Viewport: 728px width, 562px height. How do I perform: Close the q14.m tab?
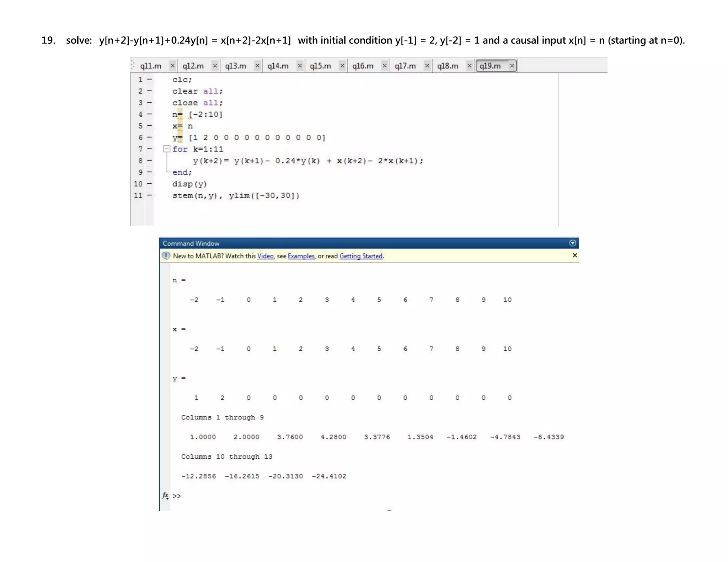click(300, 66)
